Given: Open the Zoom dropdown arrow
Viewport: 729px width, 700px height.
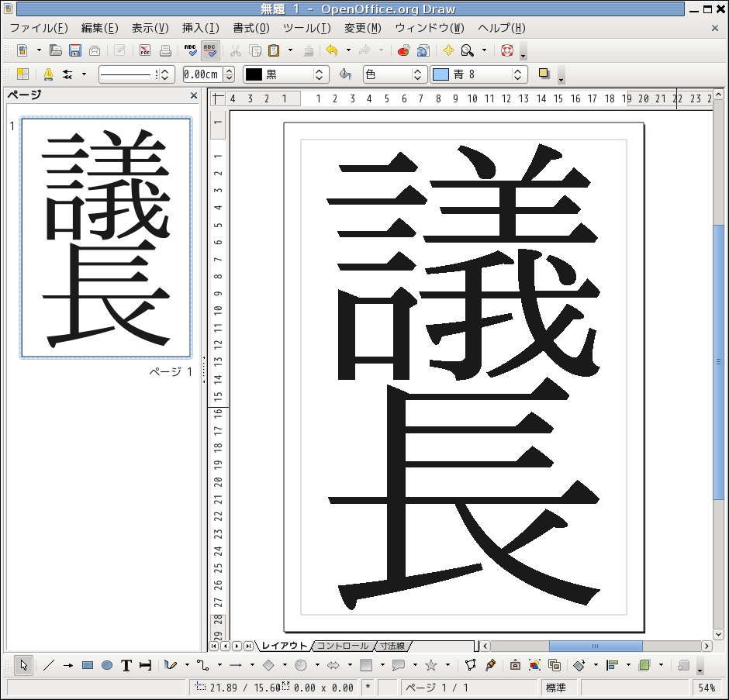Looking at the screenshot, I should tap(484, 50).
